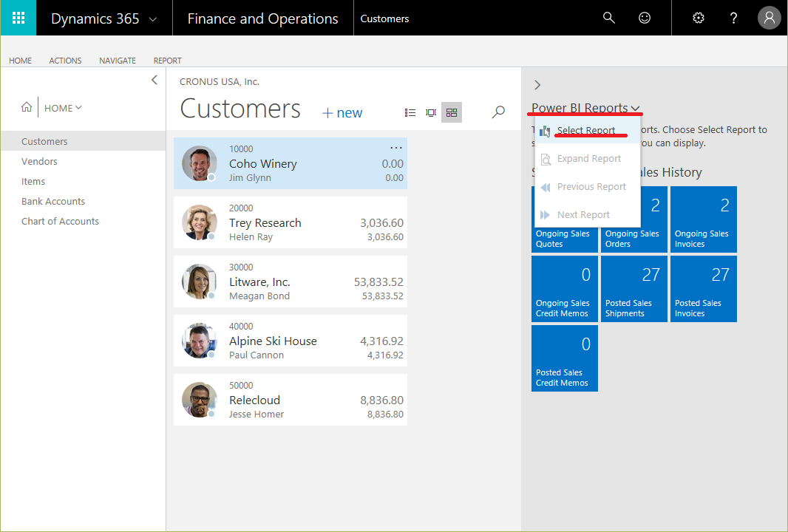Open the Ongoing Sales Invoices tile
The image size is (788, 532).
click(x=704, y=219)
